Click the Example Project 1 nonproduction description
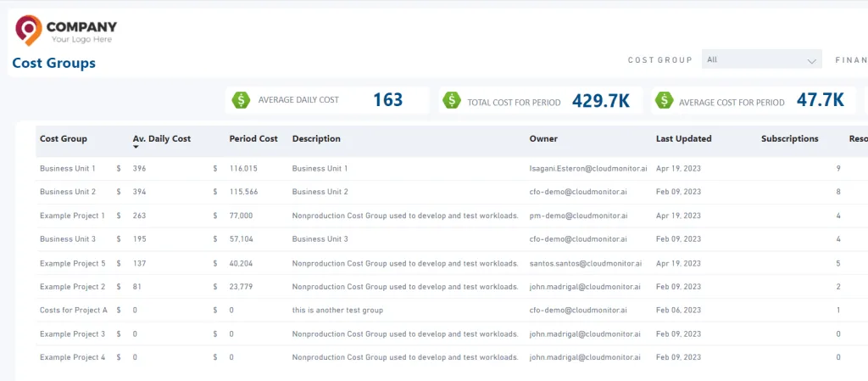The height and width of the screenshot is (381, 868). pyautogui.click(x=405, y=216)
